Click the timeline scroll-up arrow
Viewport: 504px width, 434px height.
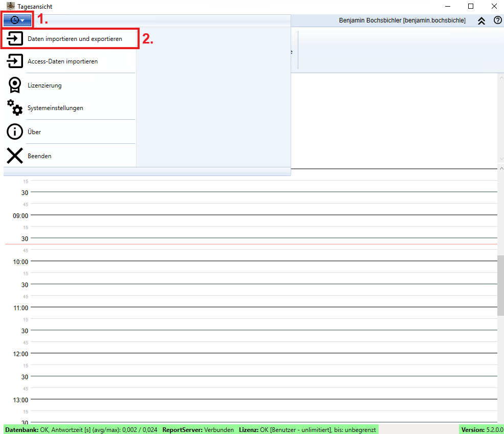(x=501, y=169)
